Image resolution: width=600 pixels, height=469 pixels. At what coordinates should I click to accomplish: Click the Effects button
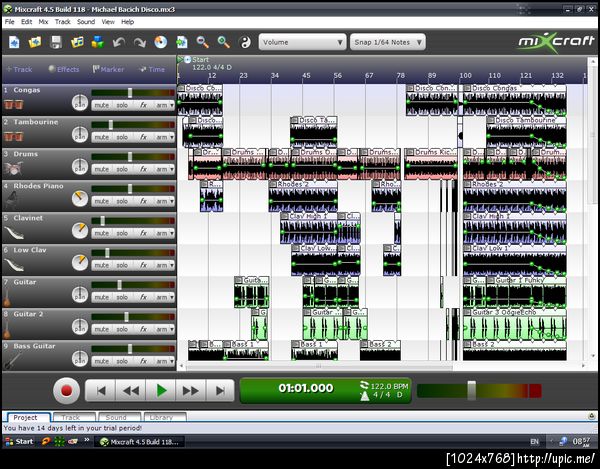click(x=64, y=69)
